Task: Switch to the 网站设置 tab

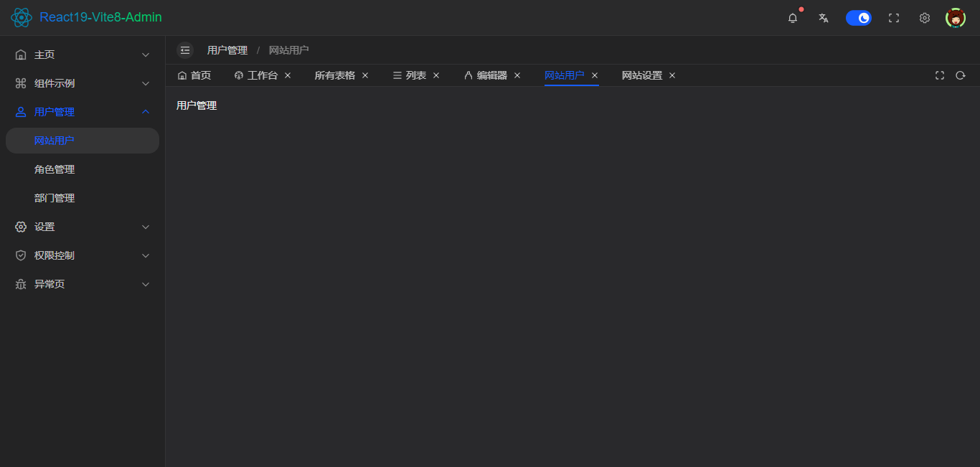Action: (642, 75)
